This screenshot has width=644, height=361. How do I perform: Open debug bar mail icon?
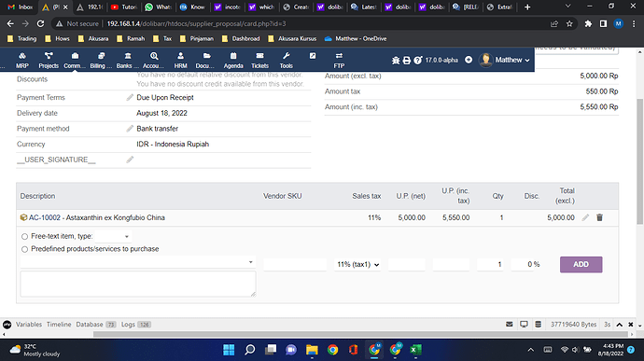[x=510, y=324]
